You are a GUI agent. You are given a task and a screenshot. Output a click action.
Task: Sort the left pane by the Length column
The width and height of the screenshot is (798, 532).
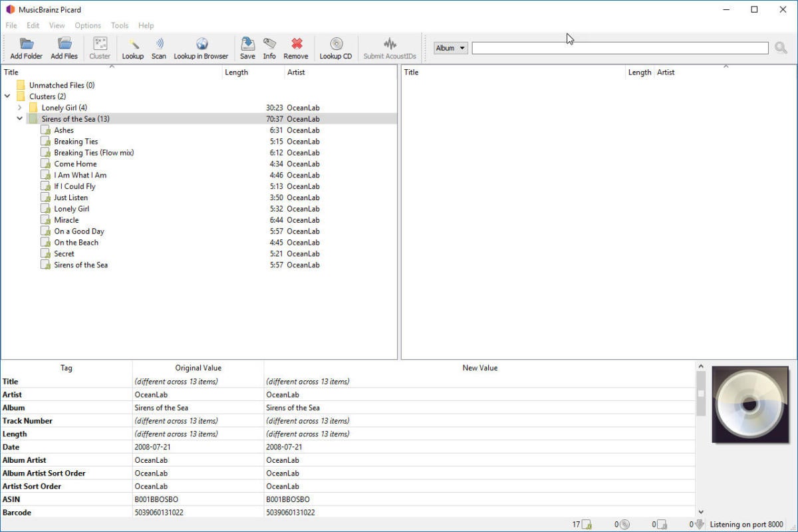(x=253, y=72)
